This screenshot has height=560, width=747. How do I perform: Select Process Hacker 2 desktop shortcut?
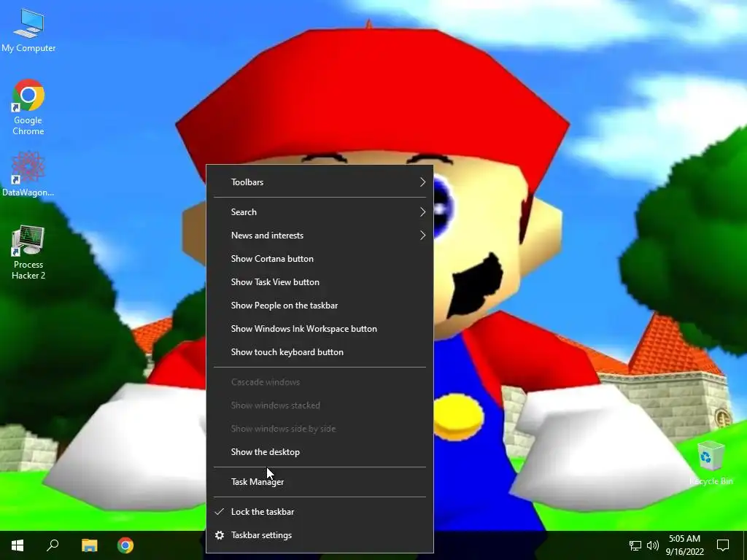28,252
